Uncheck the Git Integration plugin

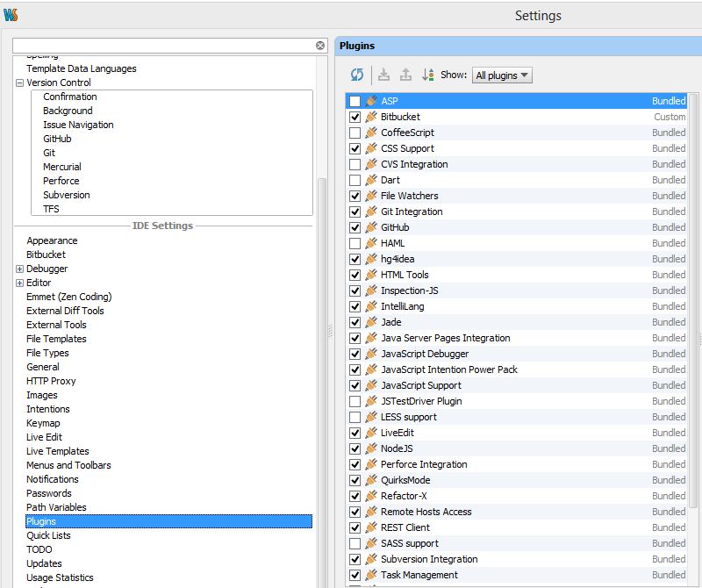tap(355, 212)
